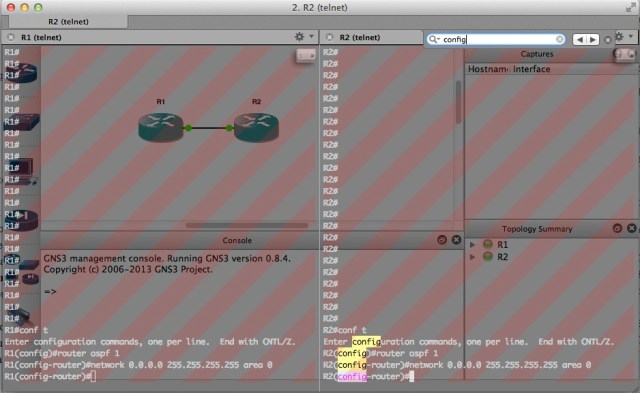Open the R1 pane gear menu

(x=300, y=37)
